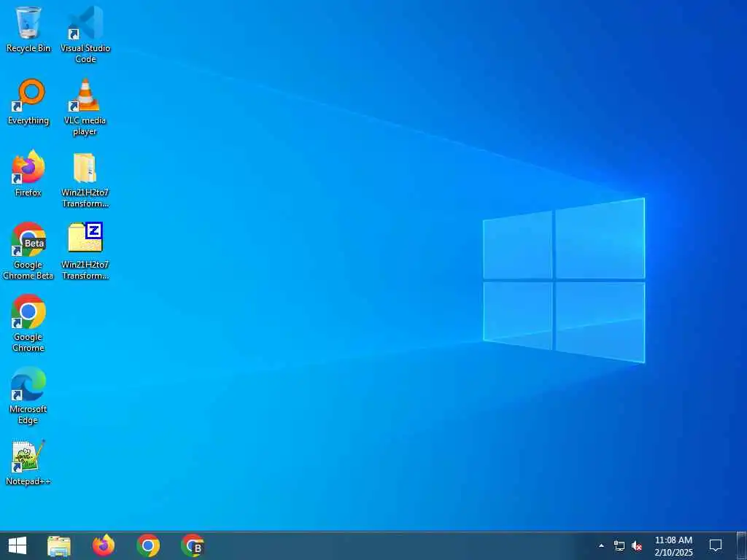Select the Visual Studio Code shortcut
747x560 pixels.
tap(85, 34)
